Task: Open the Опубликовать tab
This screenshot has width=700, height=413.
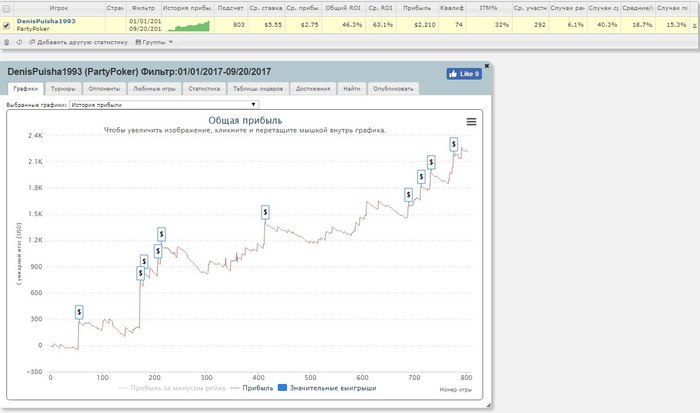Action: 393,88
